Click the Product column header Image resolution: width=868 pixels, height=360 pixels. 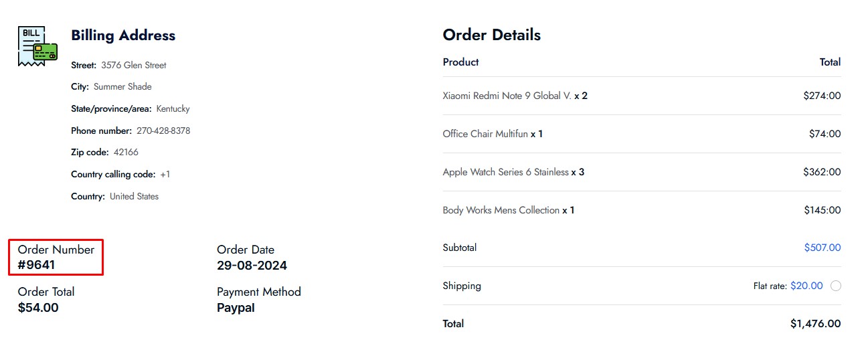461,62
